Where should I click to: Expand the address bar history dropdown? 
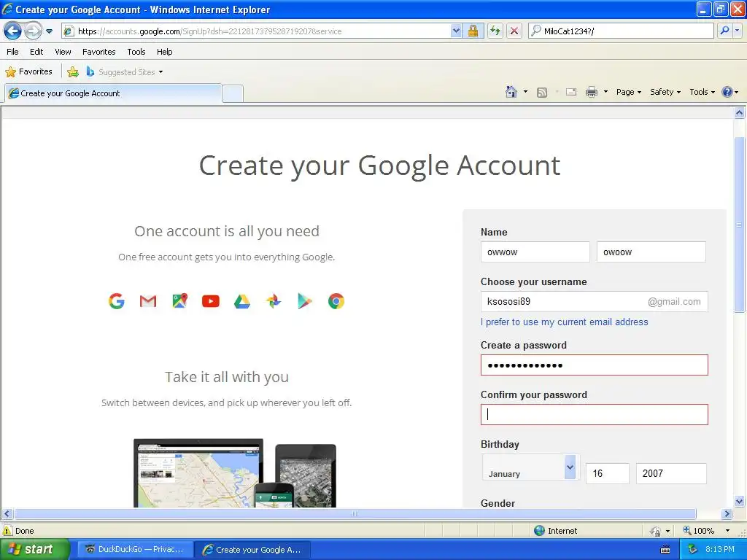point(456,31)
